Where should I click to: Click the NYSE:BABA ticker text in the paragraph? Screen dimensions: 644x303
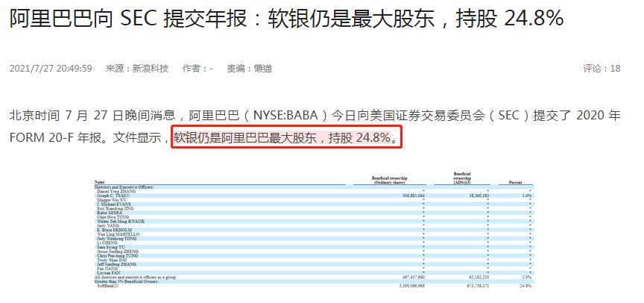[285, 116]
